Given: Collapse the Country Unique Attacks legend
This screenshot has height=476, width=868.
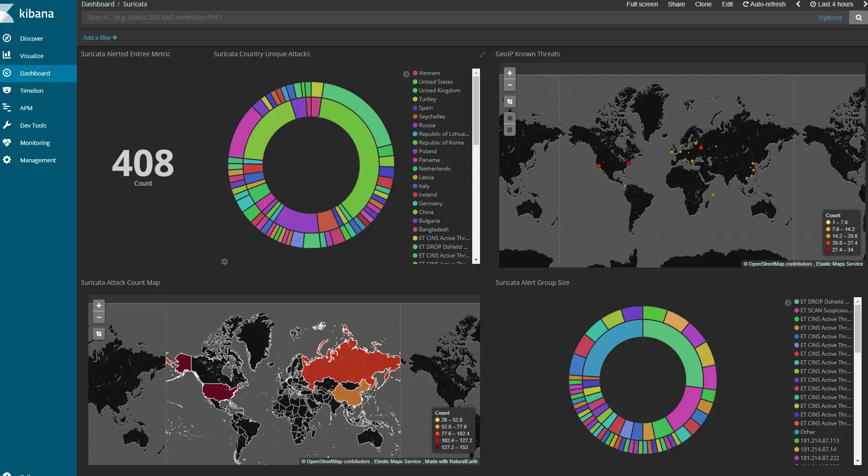Looking at the screenshot, I should click(x=406, y=74).
